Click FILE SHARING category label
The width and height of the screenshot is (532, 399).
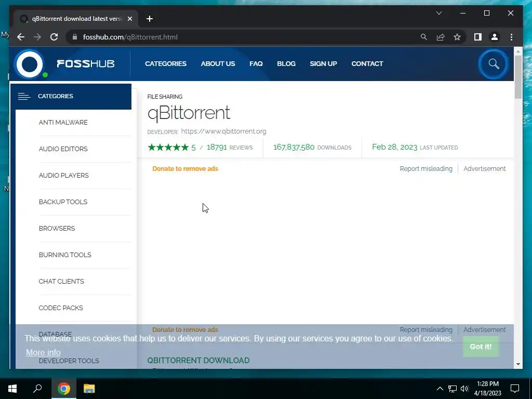click(165, 97)
